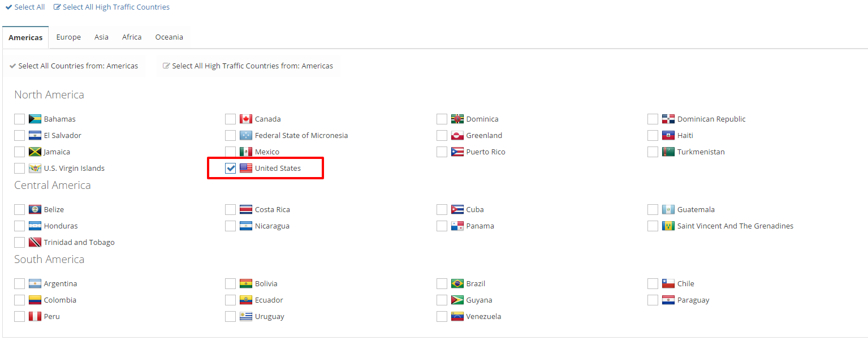The width and height of the screenshot is (868, 349).
Task: Click the Belize flag icon
Action: (35, 209)
